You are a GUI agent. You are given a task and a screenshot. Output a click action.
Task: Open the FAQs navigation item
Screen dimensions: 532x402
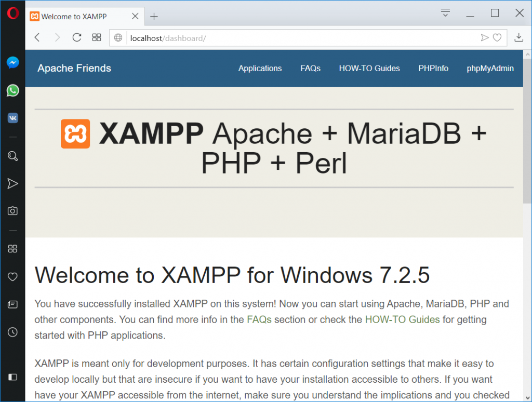pos(310,68)
